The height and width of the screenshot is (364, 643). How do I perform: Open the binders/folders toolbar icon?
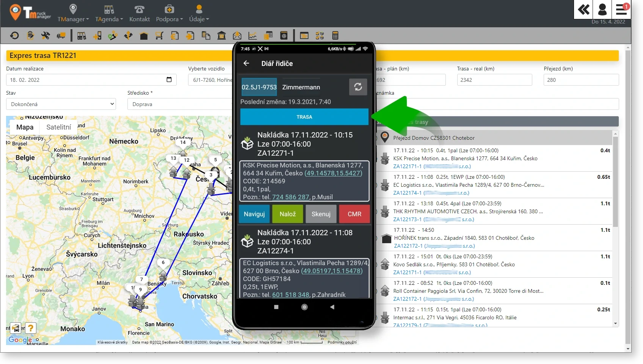pos(82,36)
